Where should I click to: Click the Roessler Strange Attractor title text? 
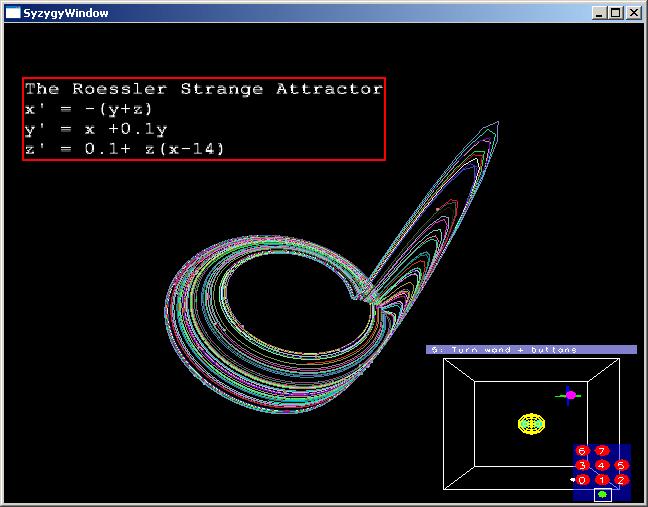[203, 89]
